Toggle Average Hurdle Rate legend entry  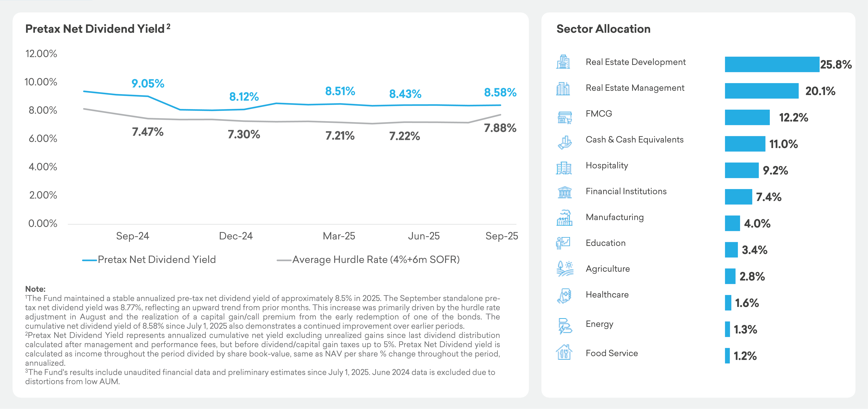[368, 260]
